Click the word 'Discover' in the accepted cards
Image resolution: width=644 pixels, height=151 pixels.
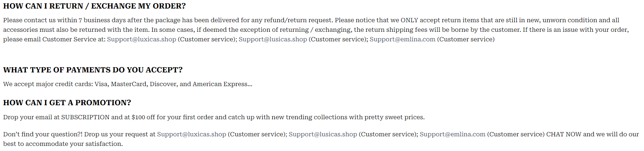pyautogui.click(x=163, y=84)
